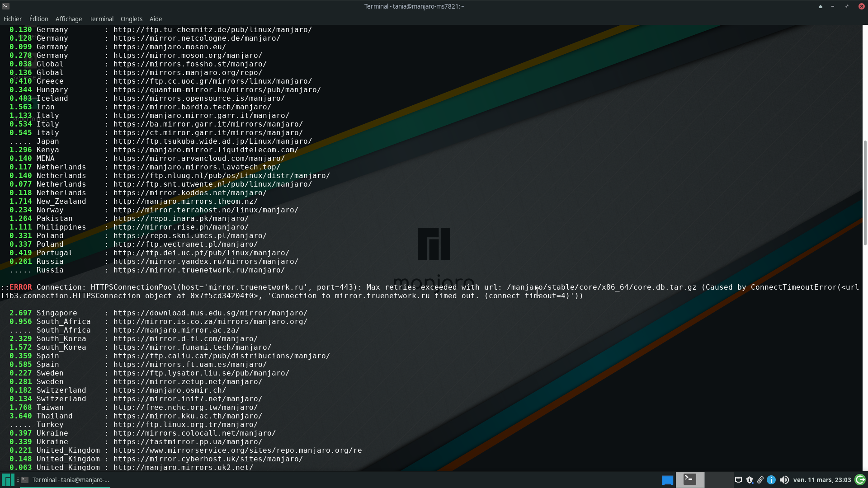
Task: Click the date and time clock
Action: click(822, 480)
